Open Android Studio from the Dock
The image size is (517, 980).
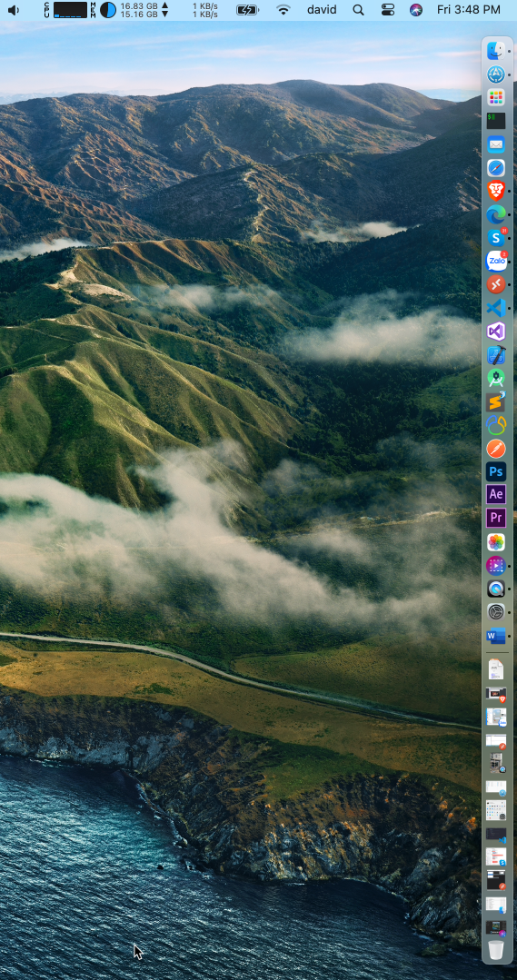pyautogui.click(x=496, y=378)
